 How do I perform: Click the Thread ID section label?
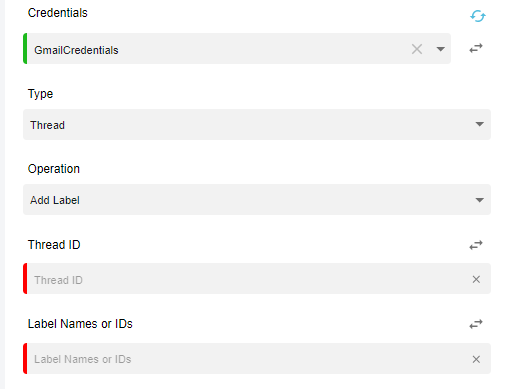click(54, 245)
